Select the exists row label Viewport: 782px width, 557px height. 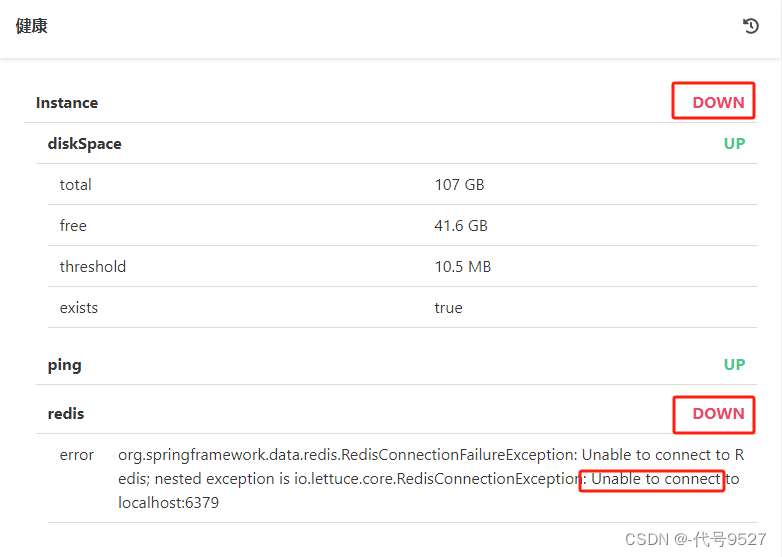[79, 308]
